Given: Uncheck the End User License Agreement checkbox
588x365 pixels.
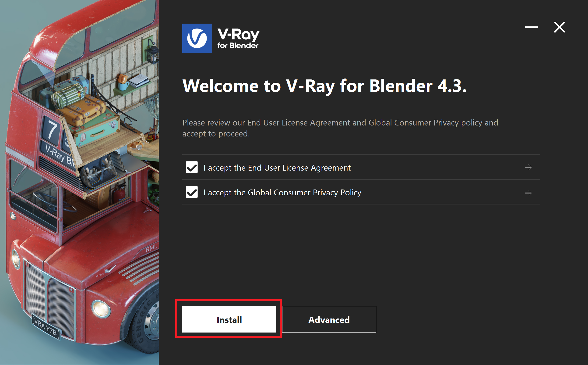Looking at the screenshot, I should click(x=192, y=167).
